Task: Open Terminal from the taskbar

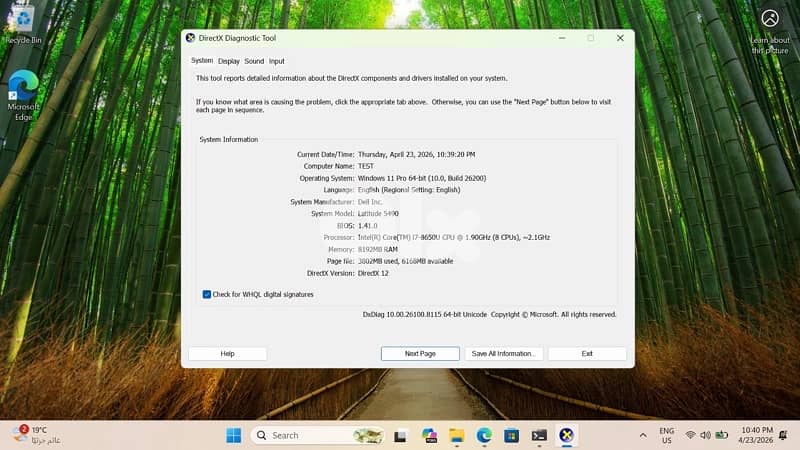Action: (x=539, y=435)
